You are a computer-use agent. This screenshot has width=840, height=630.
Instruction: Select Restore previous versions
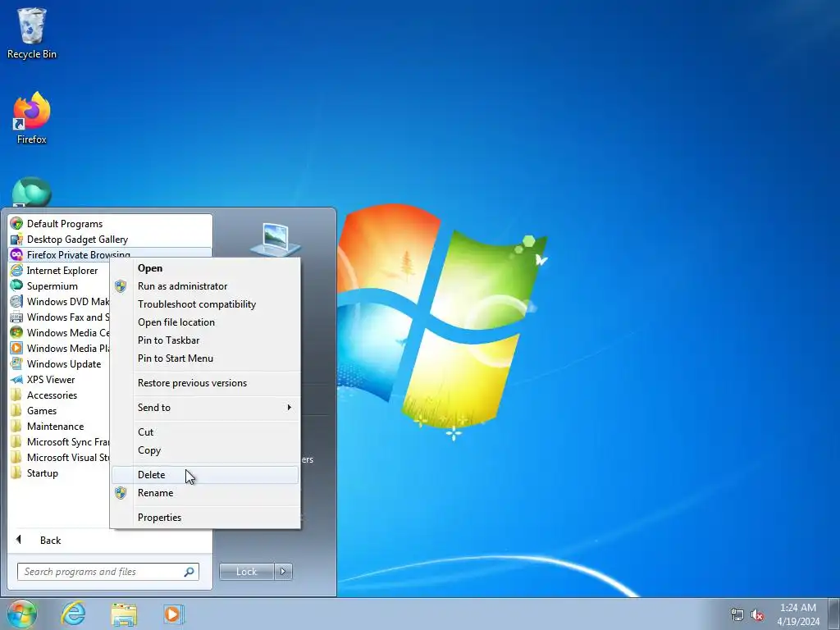click(x=204, y=383)
